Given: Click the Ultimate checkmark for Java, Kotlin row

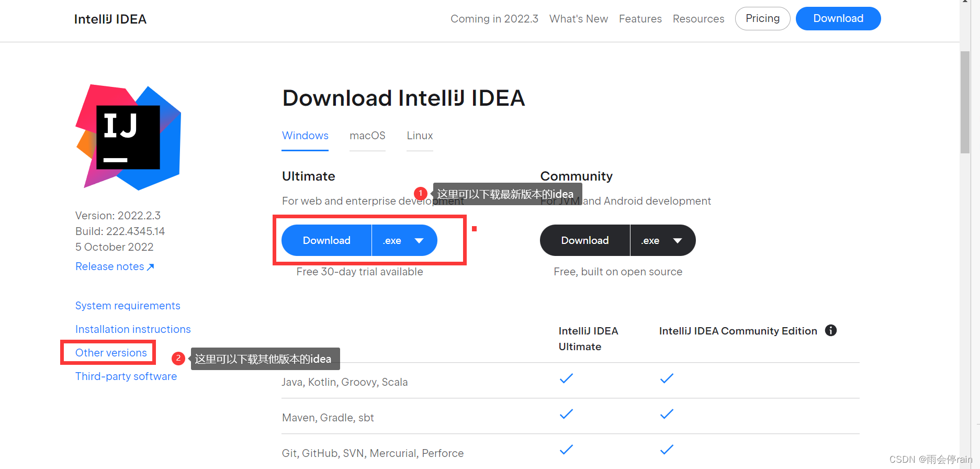Looking at the screenshot, I should [x=567, y=378].
